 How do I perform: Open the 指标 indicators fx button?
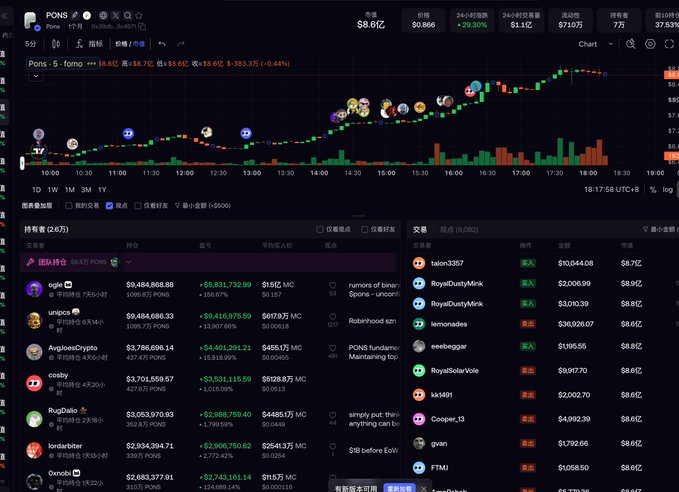point(89,44)
